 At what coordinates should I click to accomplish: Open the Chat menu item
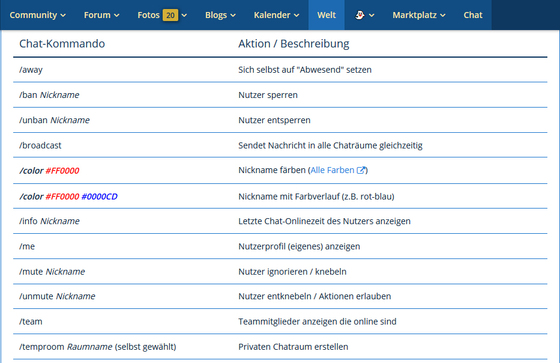pos(473,15)
